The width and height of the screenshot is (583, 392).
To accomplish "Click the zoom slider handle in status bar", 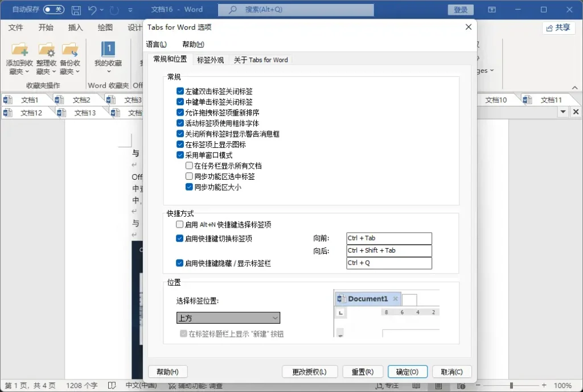I will 512,386.
